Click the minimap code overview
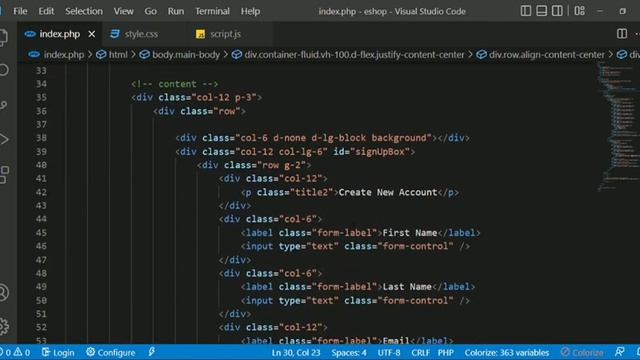640x360 pixels. (x=619, y=127)
